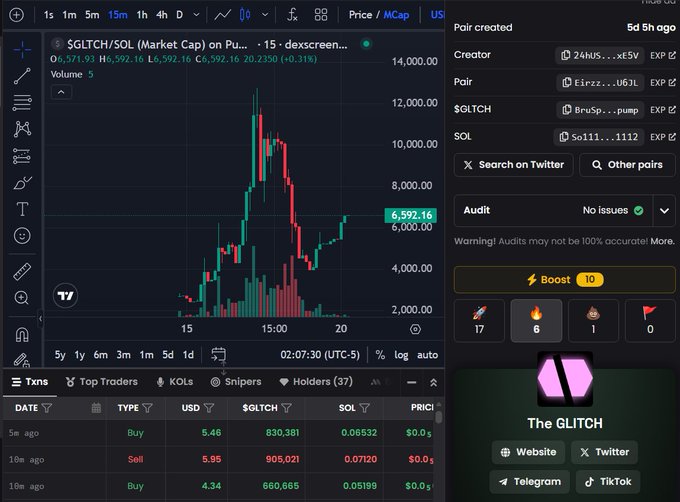The image size is (680, 502).
Task: Set chart range to 3m
Action: 123,355
